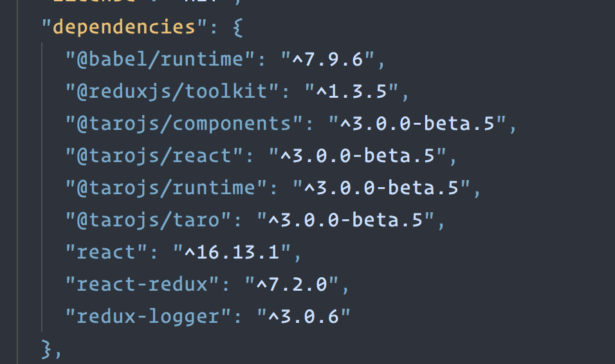
Task: Select the "@tarojs/components" key
Action: tap(184, 124)
